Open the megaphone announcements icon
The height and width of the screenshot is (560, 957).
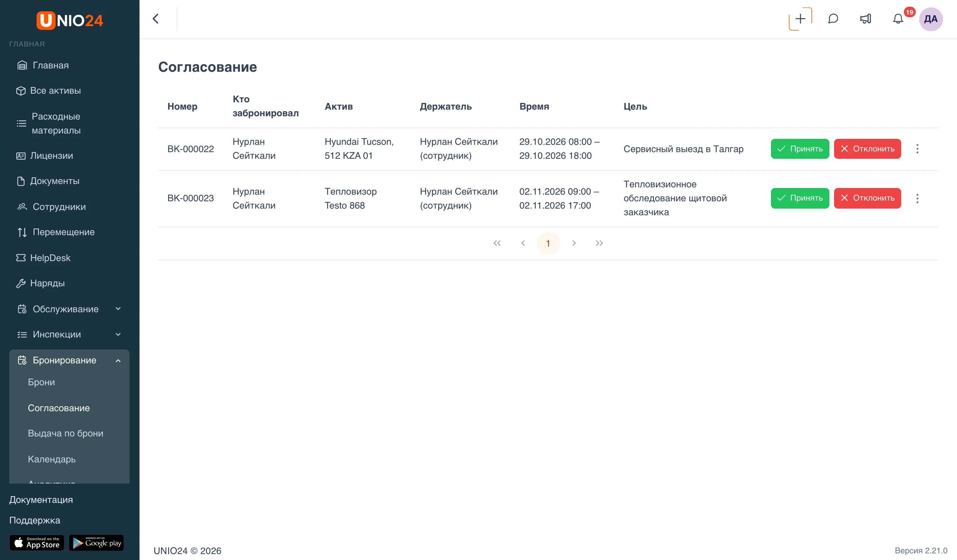pyautogui.click(x=866, y=19)
